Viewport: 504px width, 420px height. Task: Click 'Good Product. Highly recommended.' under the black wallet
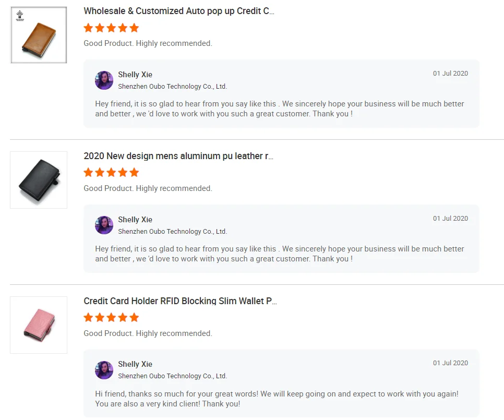point(148,188)
